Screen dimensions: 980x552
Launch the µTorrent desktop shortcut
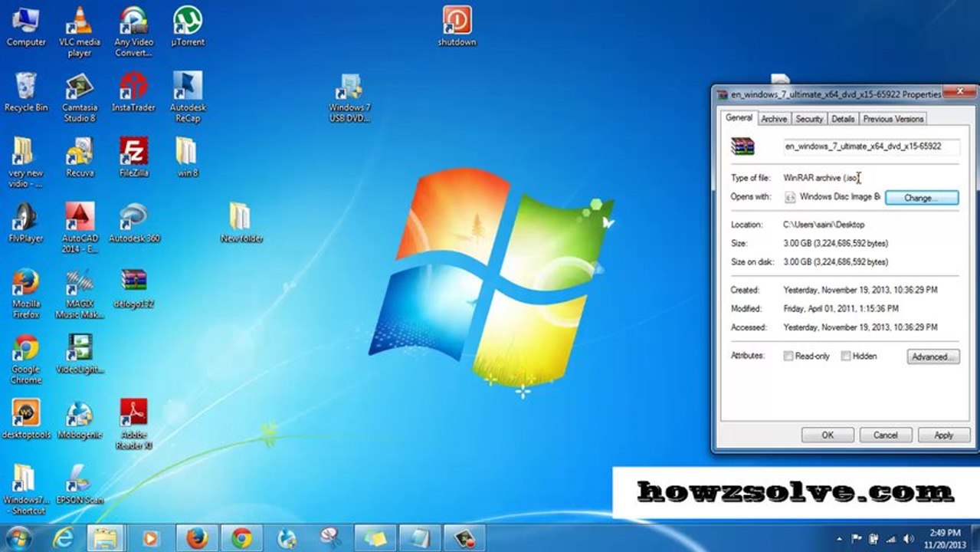point(187,25)
